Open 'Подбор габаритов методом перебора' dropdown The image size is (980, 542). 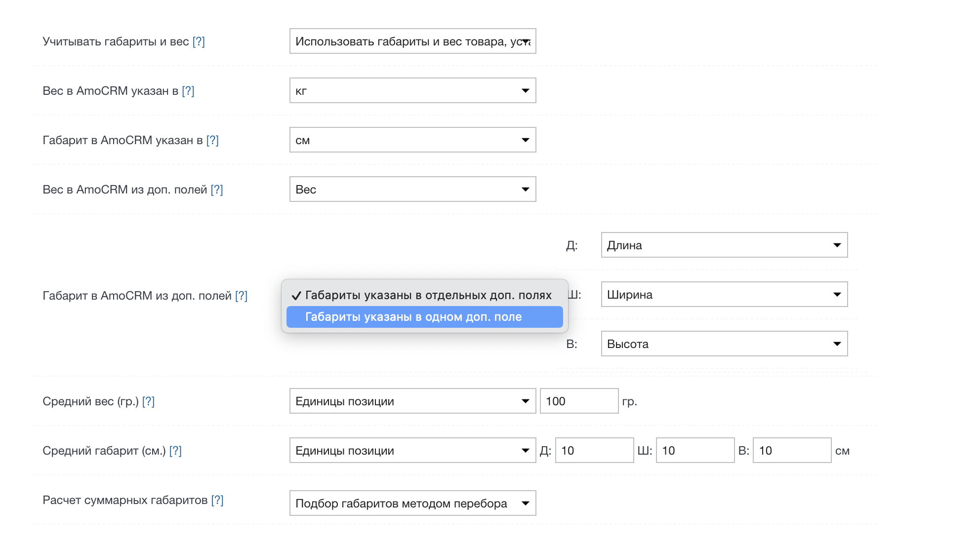point(412,503)
